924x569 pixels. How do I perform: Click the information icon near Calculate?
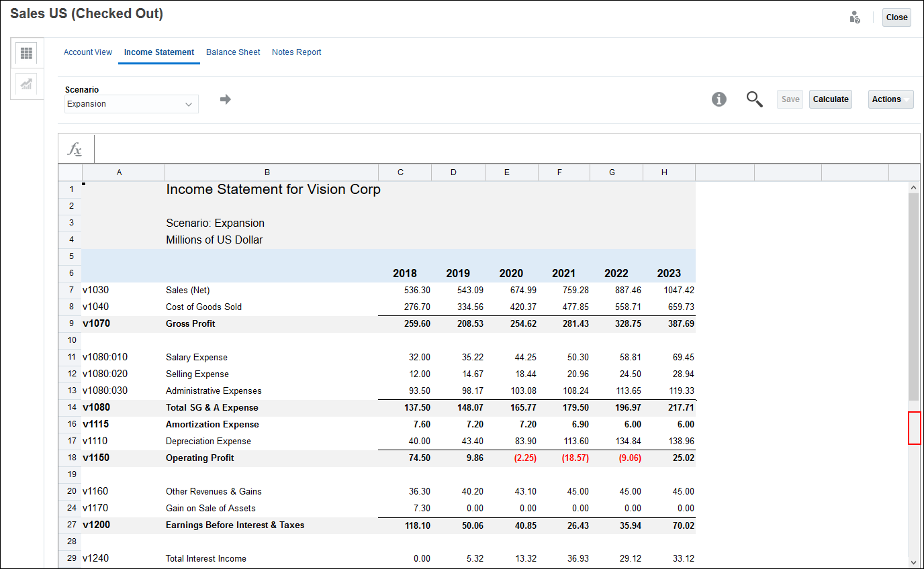pos(719,99)
